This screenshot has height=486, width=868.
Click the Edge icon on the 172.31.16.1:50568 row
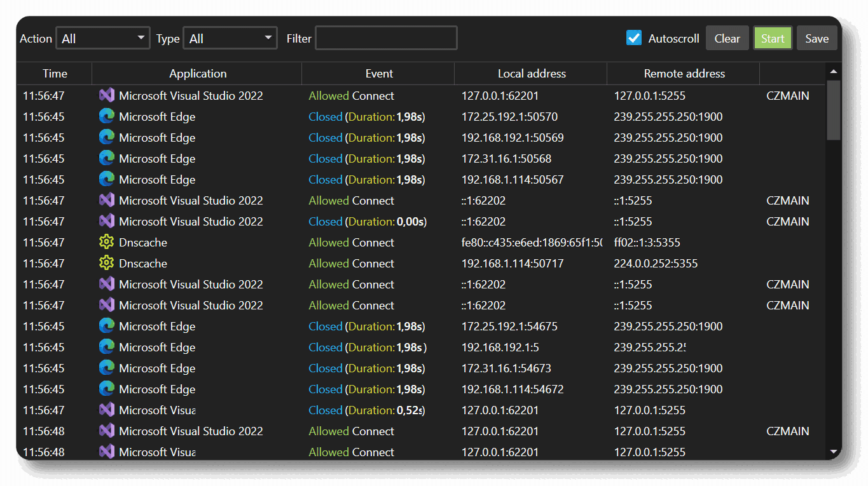tap(107, 158)
